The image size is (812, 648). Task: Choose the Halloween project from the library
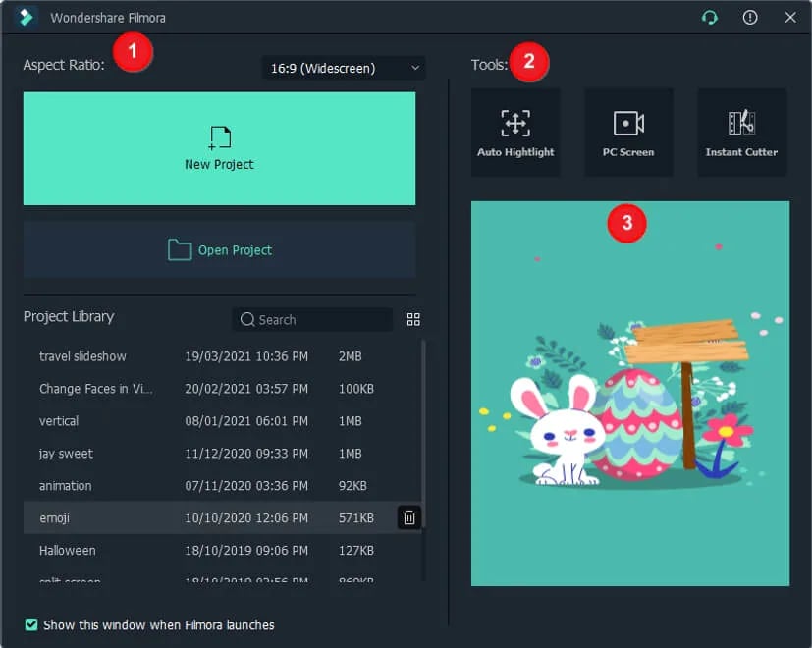222,550
